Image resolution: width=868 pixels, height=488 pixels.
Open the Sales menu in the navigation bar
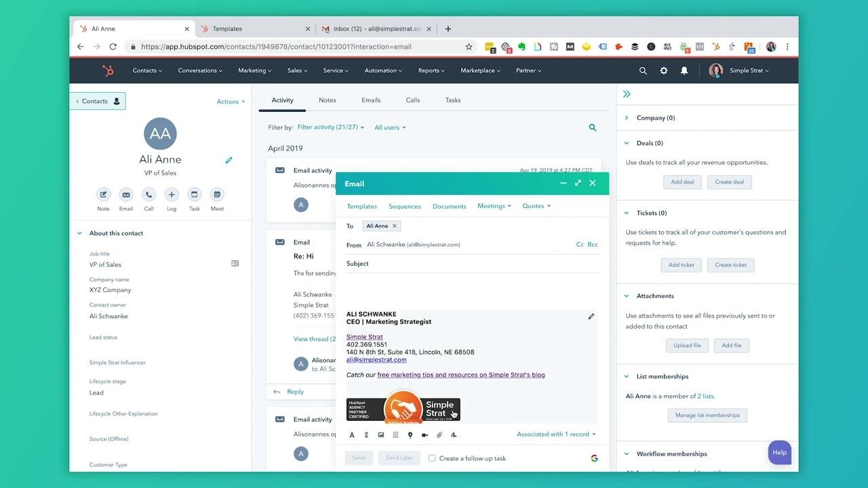pos(297,70)
